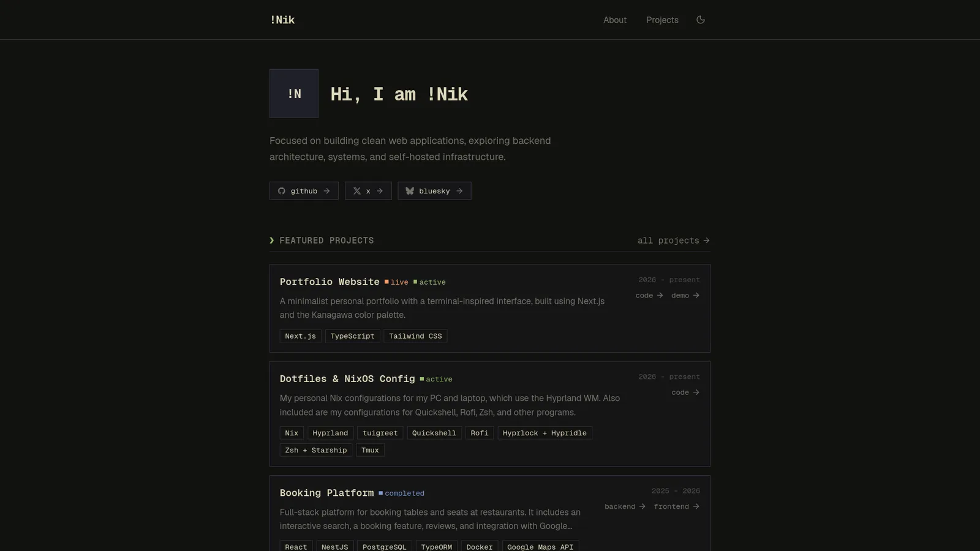Open Booking Platform frontend link
Screen dimensions: 980x551
point(677,507)
